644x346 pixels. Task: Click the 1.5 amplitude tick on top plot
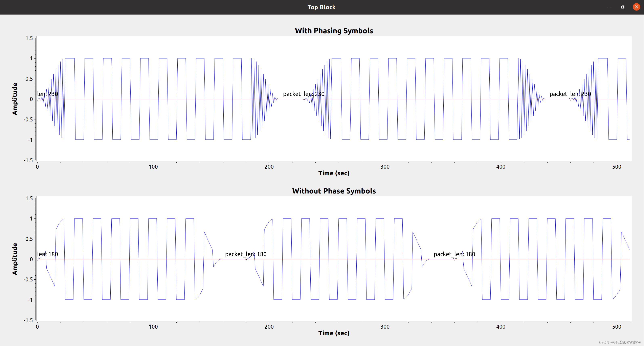coord(29,38)
